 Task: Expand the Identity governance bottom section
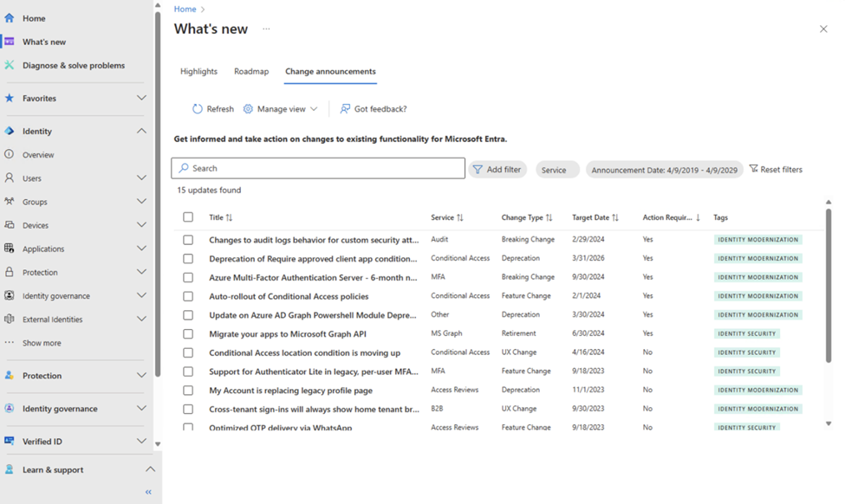pos(141,409)
